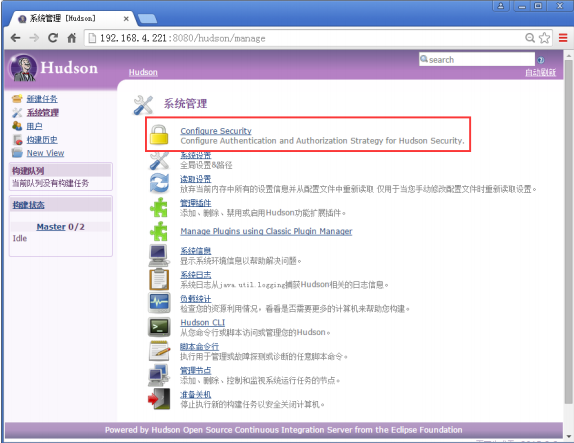
Task: Select 新建任务 in the sidebar
Action: [x=42, y=99]
